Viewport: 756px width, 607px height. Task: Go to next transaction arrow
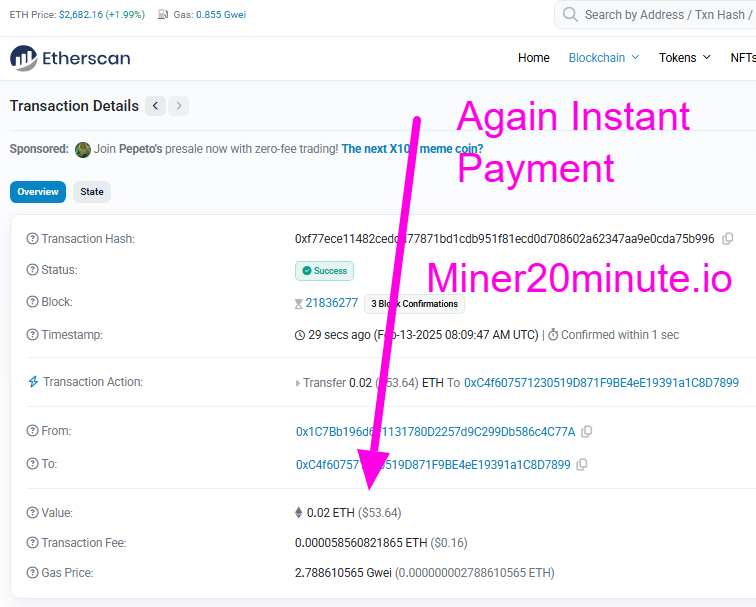tap(179, 106)
